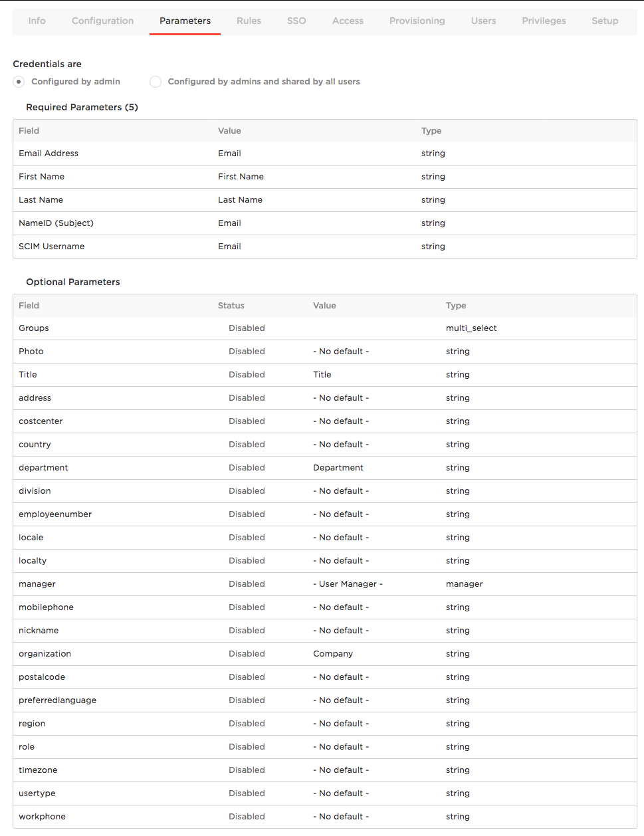Choose 'Configured by admins and shared by all users'

(156, 82)
